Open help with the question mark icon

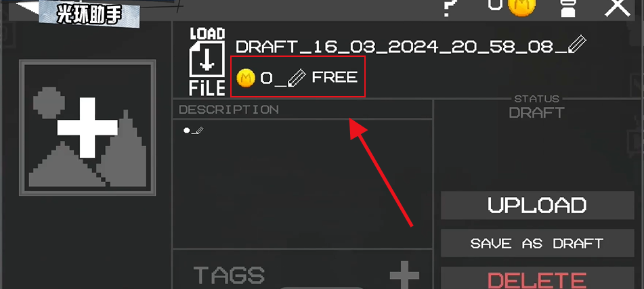coord(450,7)
